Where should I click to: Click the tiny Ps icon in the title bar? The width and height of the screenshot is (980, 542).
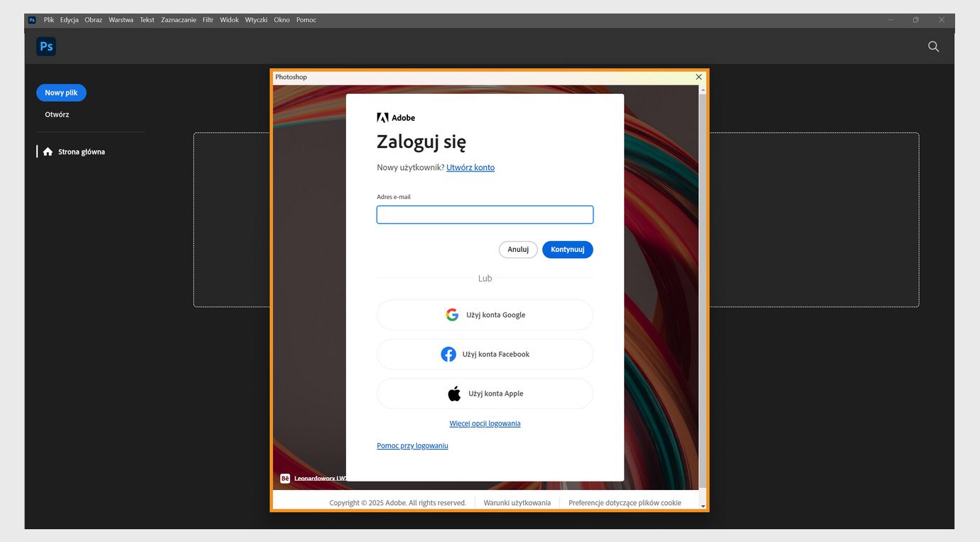(31, 19)
